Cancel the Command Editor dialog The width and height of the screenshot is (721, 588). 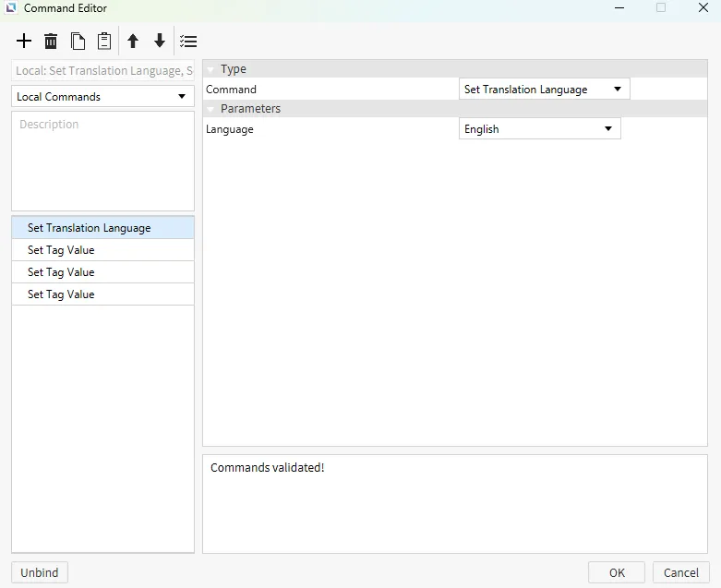[680, 572]
